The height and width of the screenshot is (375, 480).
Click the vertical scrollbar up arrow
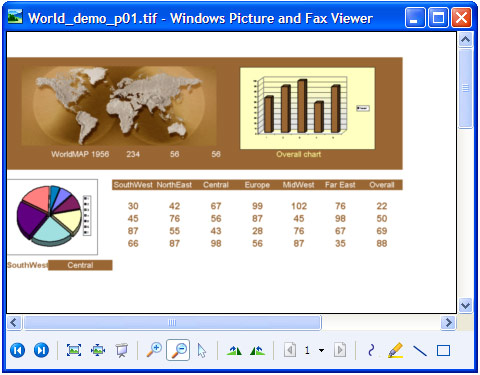(x=465, y=40)
